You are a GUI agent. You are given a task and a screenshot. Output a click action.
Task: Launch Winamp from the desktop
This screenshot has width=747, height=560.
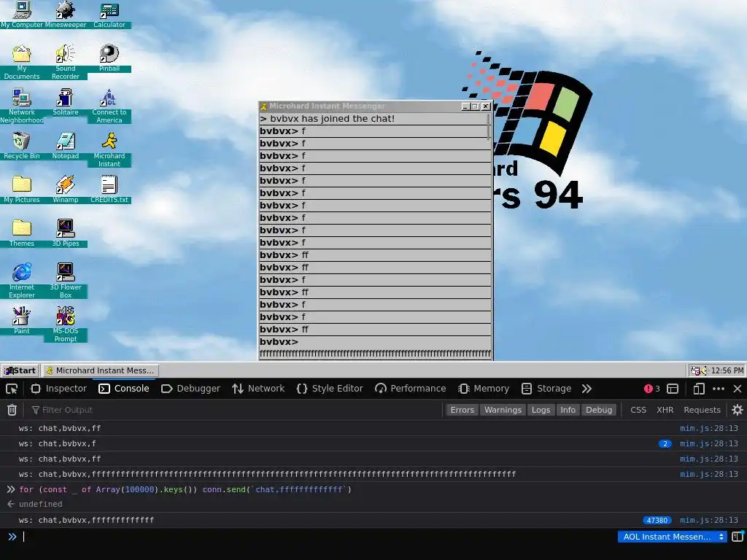(65, 190)
